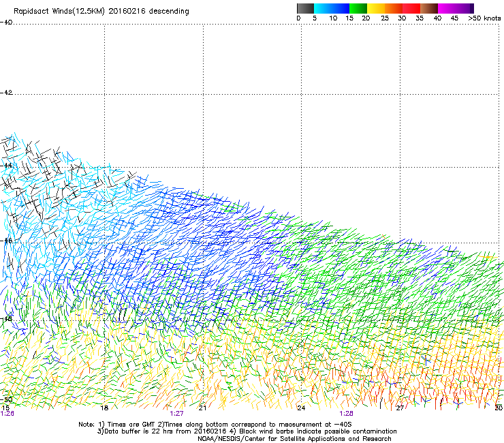Click the '-48' latitude axis label

coord(6,318)
